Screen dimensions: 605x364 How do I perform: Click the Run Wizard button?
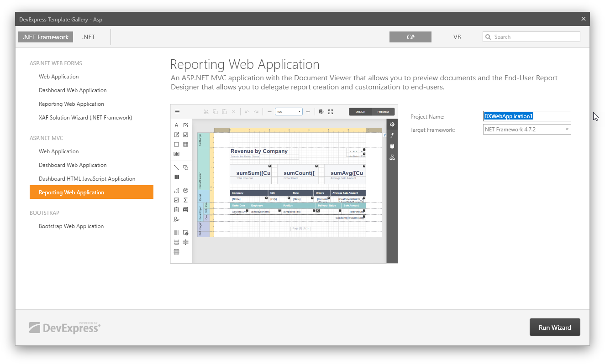(x=555, y=327)
